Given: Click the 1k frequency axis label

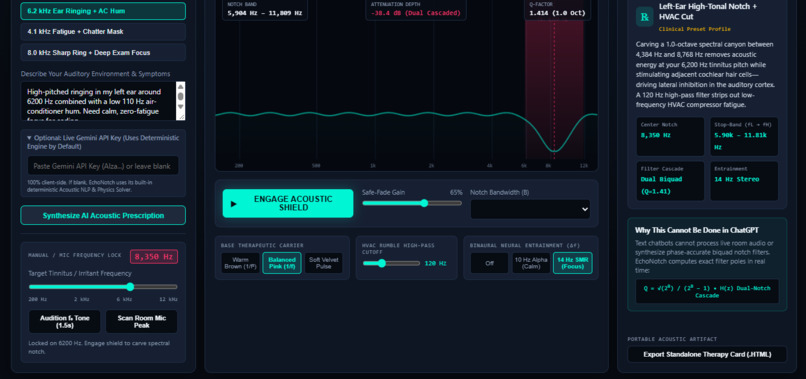Looking at the screenshot, I should (373, 166).
